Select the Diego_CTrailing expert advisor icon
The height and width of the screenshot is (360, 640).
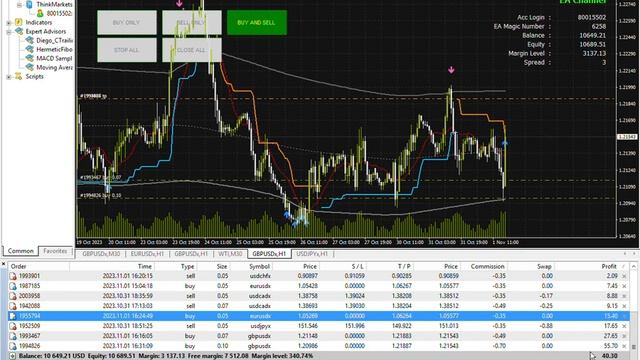29,40
